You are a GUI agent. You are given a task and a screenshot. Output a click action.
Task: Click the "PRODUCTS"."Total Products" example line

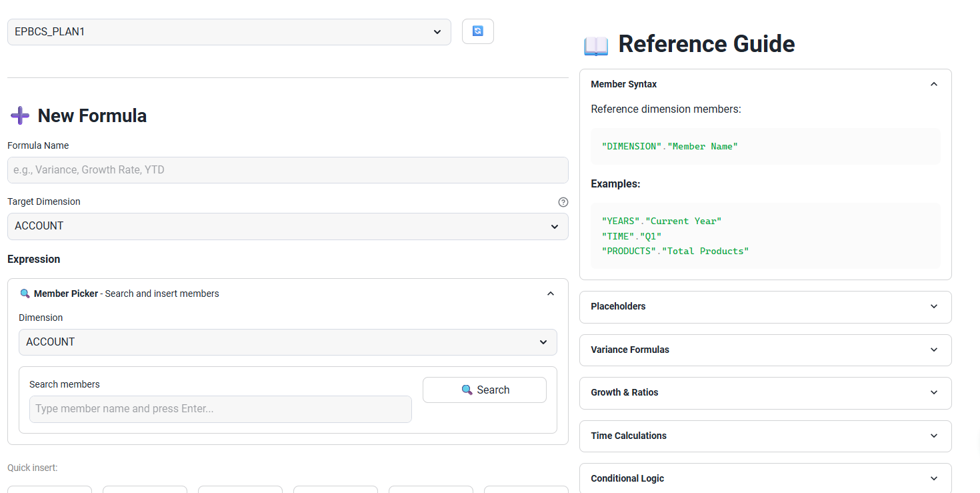coord(675,251)
